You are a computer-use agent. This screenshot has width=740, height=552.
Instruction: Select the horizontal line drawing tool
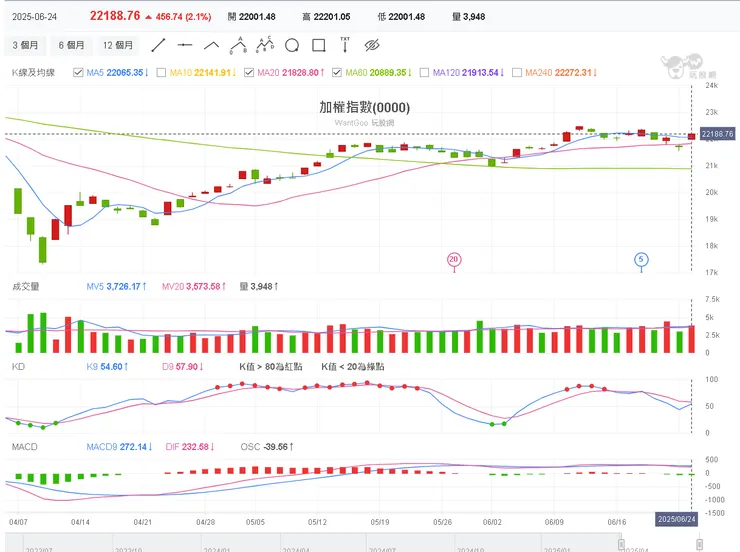pos(185,45)
